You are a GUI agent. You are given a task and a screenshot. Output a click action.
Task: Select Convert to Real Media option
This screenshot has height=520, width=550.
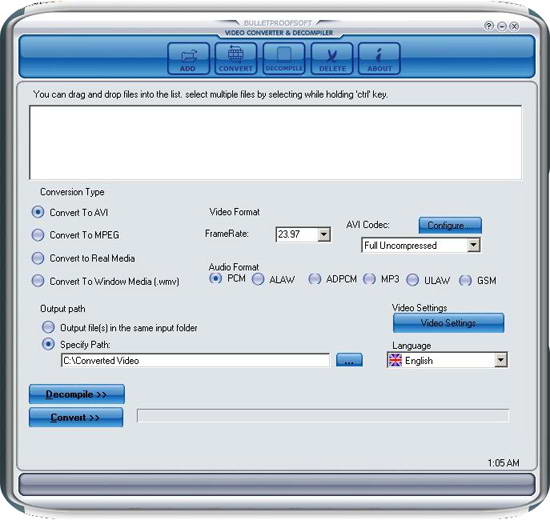(83, 258)
